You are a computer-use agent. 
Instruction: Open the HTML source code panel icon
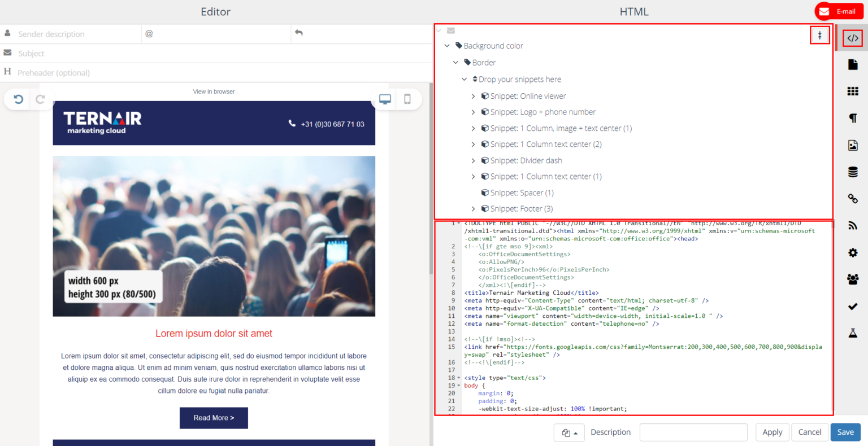[x=853, y=38]
